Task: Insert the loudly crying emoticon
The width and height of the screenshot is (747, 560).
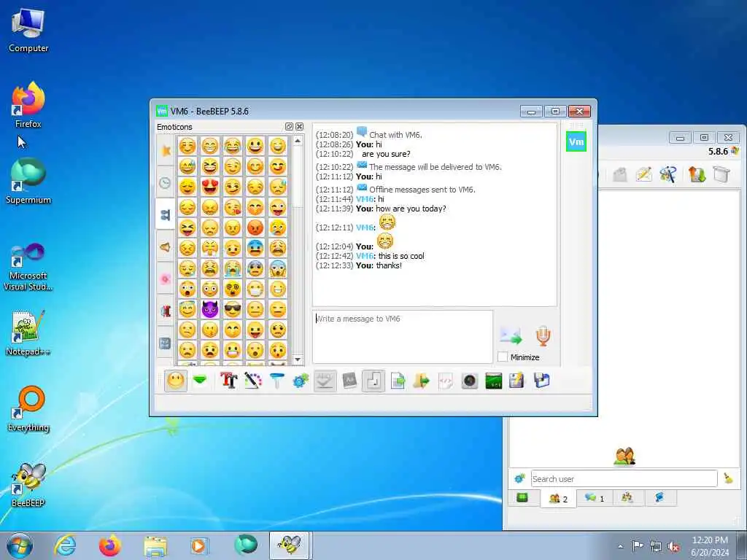Action: (x=233, y=268)
